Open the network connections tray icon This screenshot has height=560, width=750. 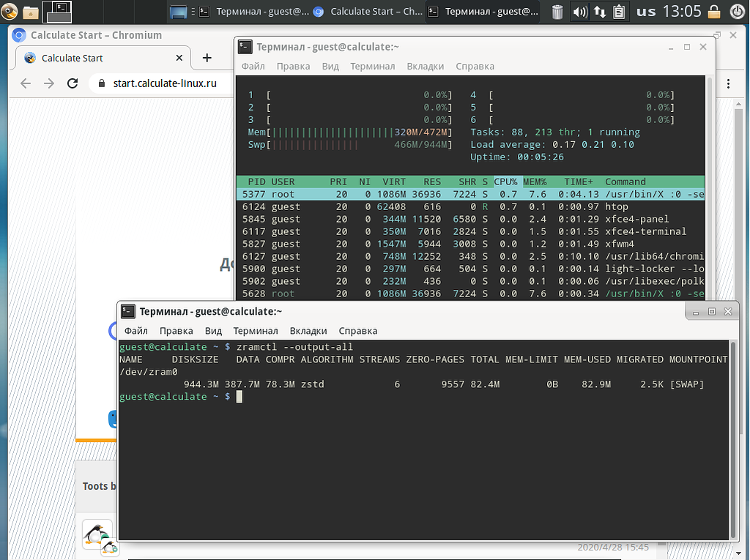coord(599,12)
